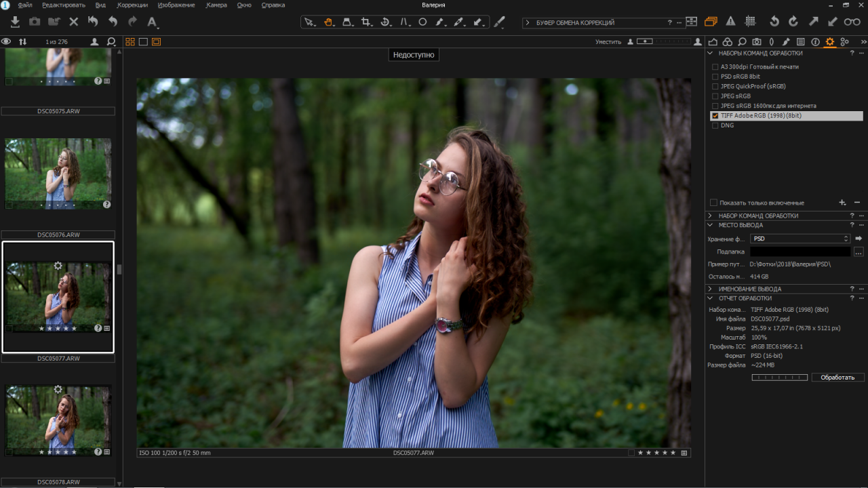The width and height of the screenshot is (868, 488).
Task: Open the PSD storage folder dropdown
Action: pyautogui.click(x=800, y=239)
